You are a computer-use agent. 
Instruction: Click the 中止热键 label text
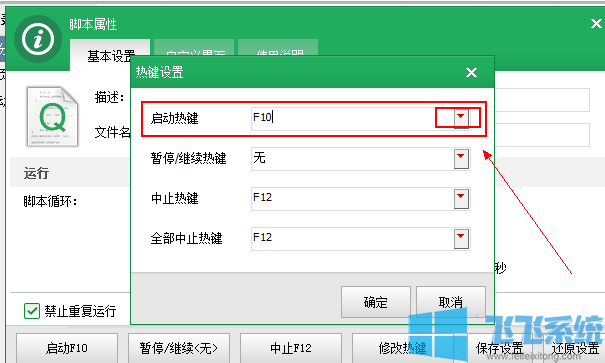point(174,198)
